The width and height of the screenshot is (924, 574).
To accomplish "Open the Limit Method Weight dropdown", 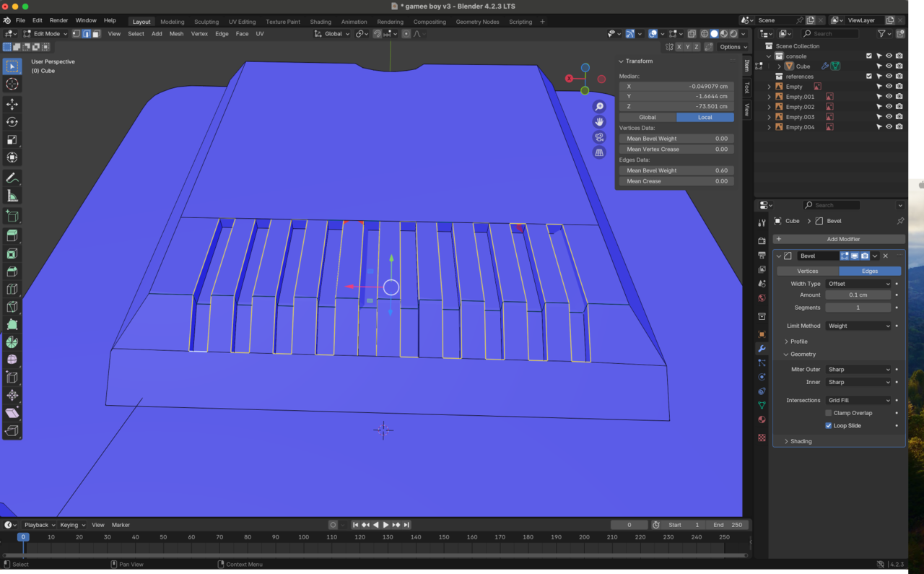I will (x=858, y=326).
